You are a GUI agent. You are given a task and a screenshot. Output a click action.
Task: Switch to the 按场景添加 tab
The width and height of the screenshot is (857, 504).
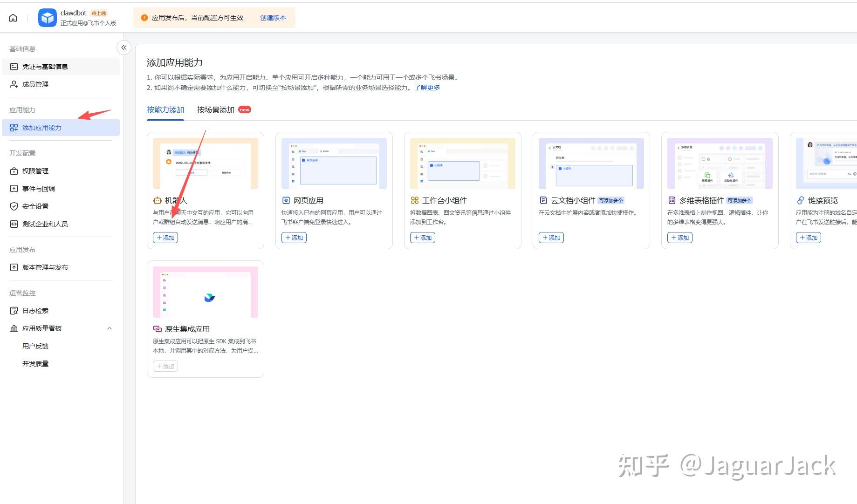click(216, 110)
